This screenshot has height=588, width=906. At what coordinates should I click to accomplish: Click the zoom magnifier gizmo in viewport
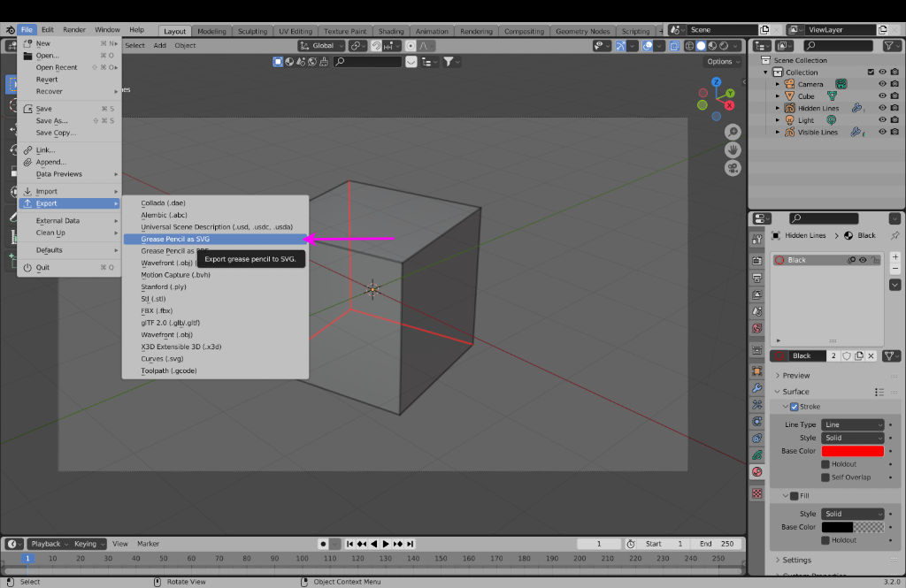pos(733,132)
